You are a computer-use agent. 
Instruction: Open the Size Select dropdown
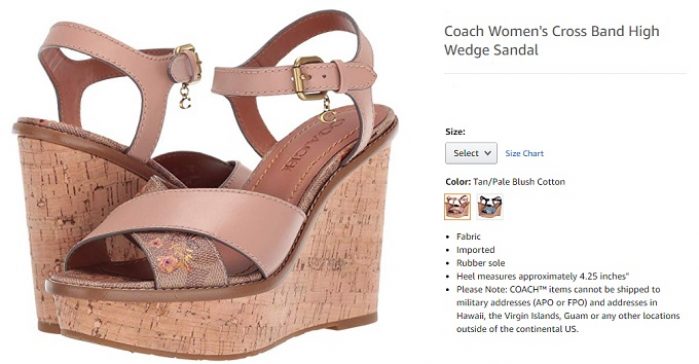tap(471, 153)
